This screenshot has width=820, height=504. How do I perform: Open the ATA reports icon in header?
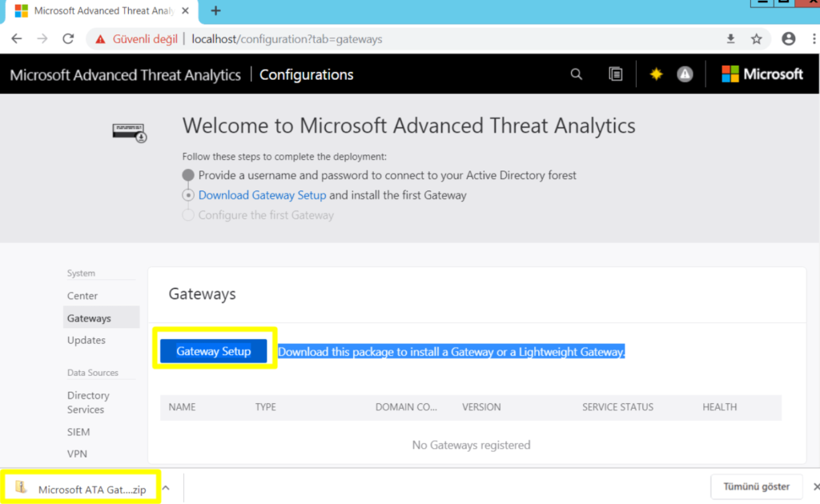(x=616, y=74)
